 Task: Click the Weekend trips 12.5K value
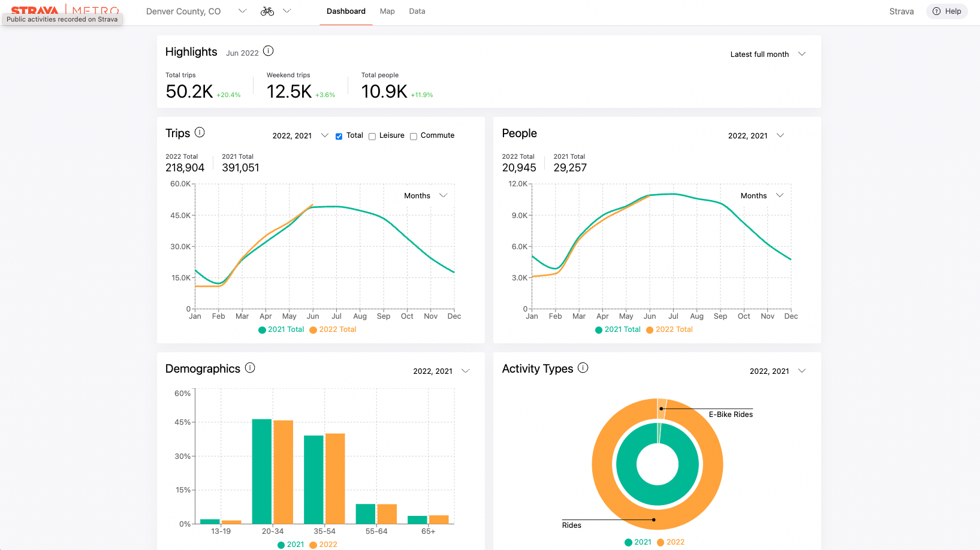pyautogui.click(x=289, y=92)
